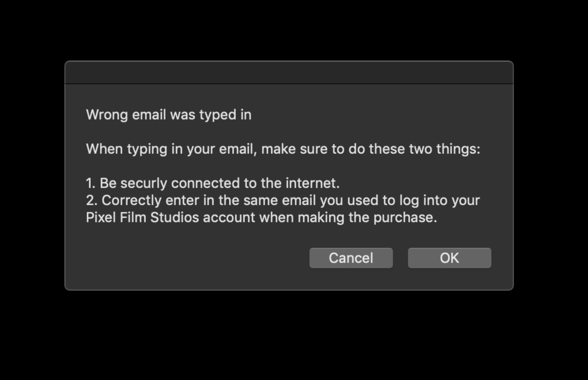Click the word "account" in the last line

[229, 217]
